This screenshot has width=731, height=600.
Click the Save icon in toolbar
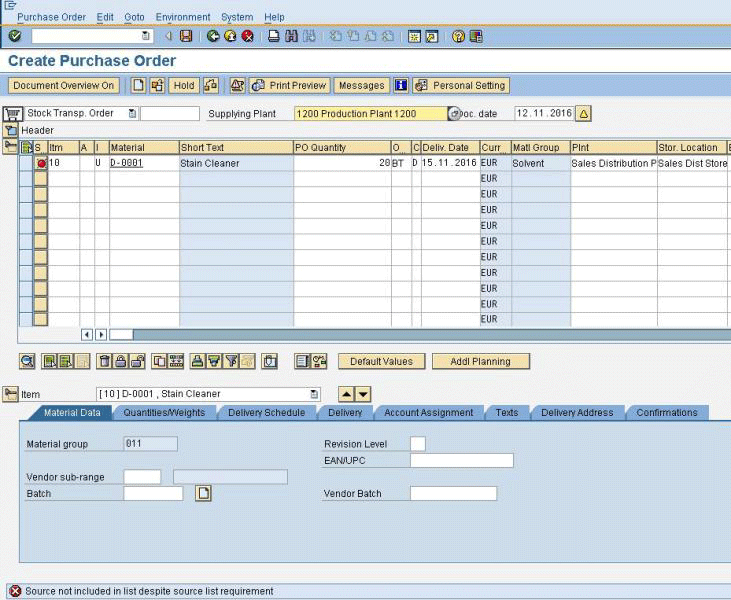pos(186,36)
